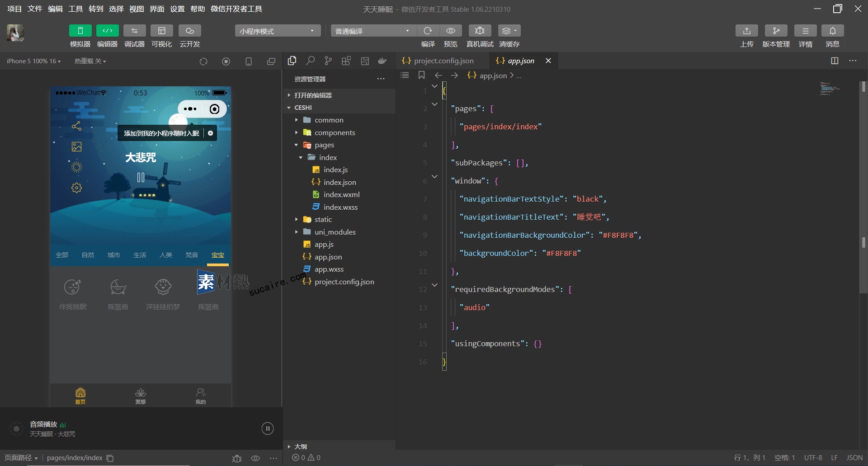
Task: Open the Docker whale icon
Action: [382, 61]
